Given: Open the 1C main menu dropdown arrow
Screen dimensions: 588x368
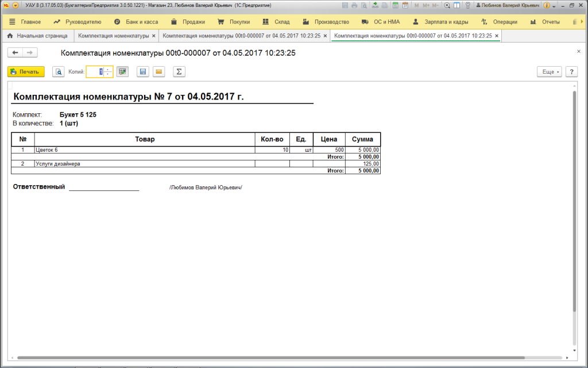Looking at the screenshot, I should pyautogui.click(x=16, y=6).
